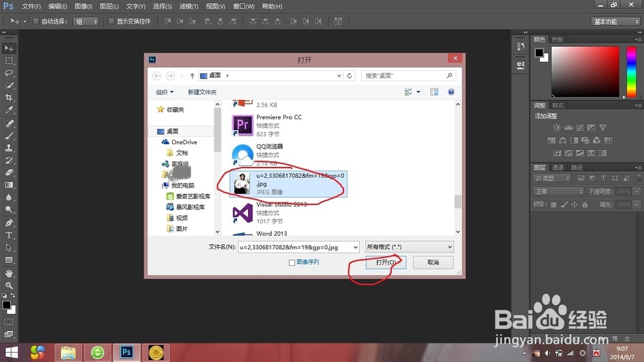Toggle Quick Mask mode in toolbox

(x=8, y=322)
